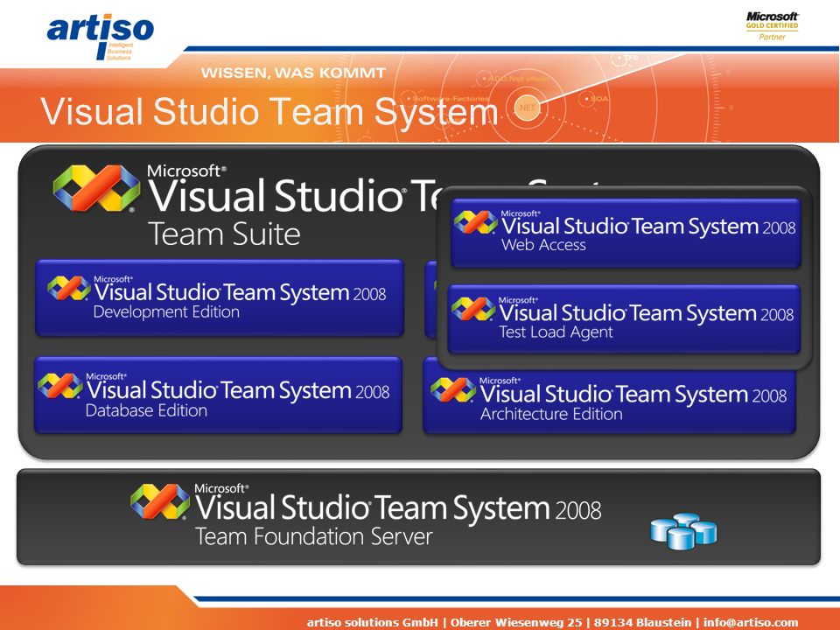
Task: Select the Test Load Agent card
Action: pyautogui.click(x=624, y=319)
